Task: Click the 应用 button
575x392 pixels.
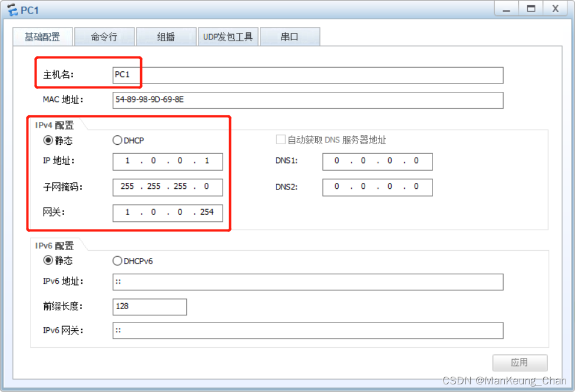Action: tap(520, 363)
